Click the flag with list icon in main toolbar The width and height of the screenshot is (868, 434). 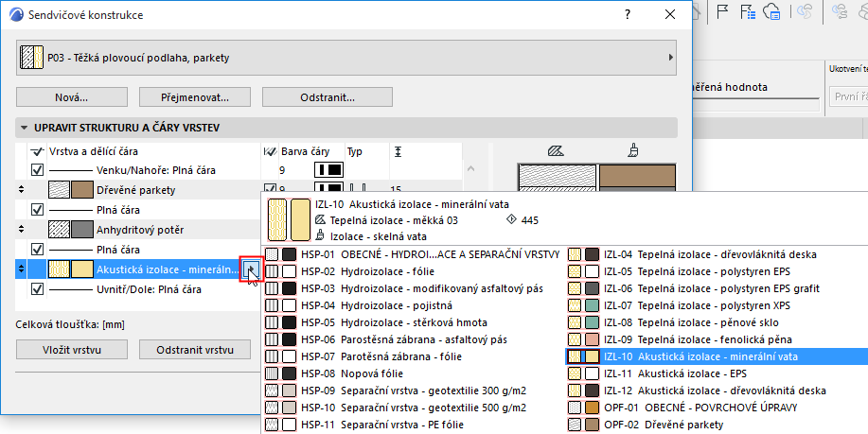click(748, 11)
